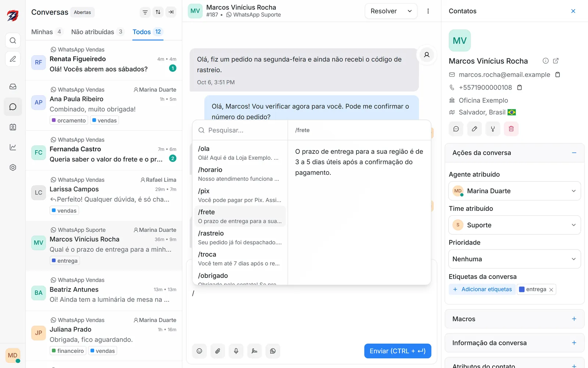
Task: Click the edit contact pencil icon
Action: tap(474, 129)
